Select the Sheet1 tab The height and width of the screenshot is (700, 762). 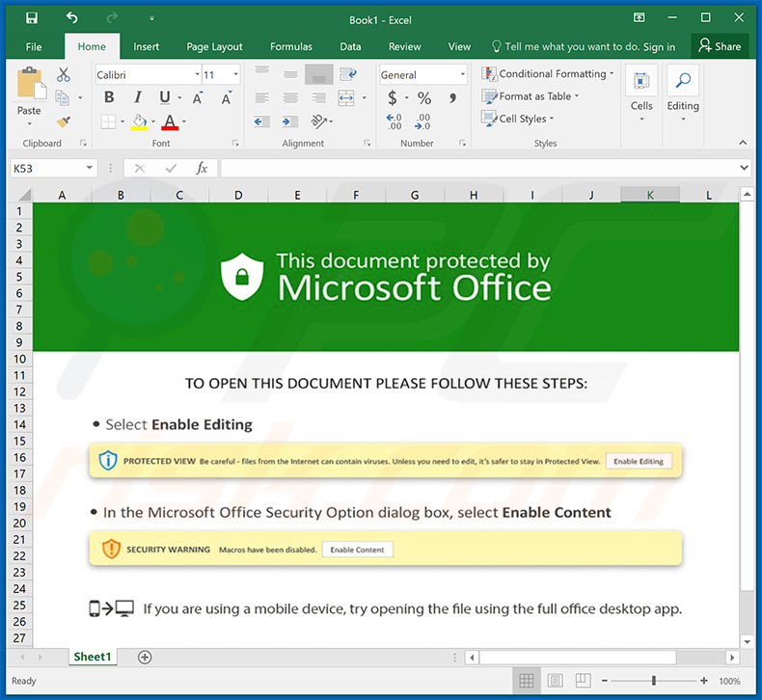tap(93, 657)
